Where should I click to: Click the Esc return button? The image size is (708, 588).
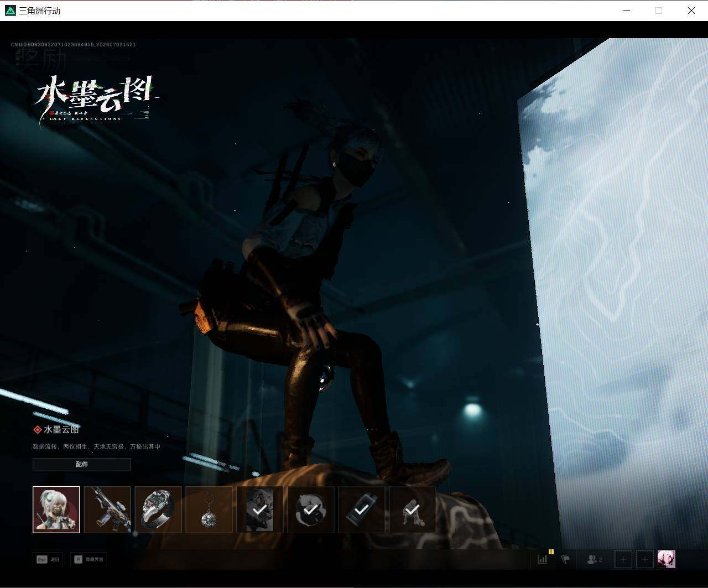click(48, 559)
